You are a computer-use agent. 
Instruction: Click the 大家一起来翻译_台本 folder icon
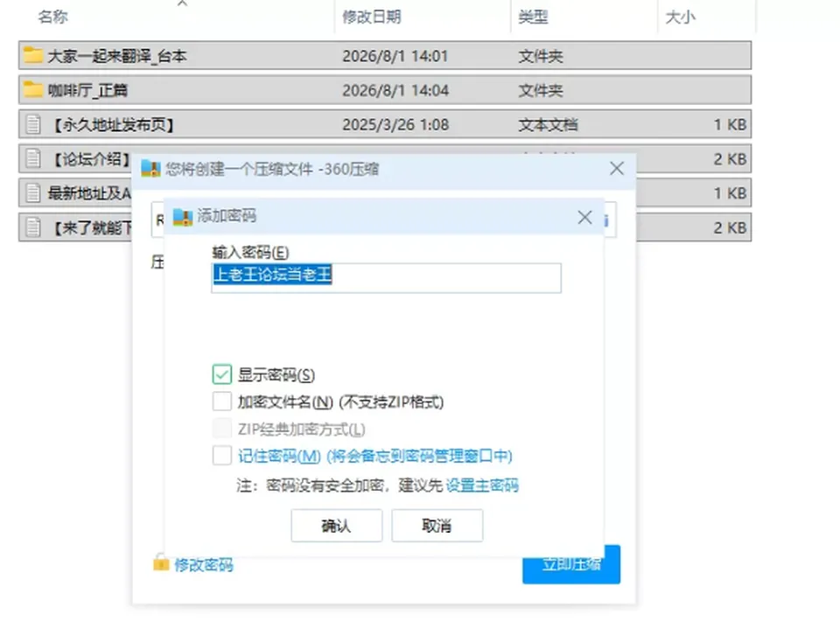(x=32, y=55)
